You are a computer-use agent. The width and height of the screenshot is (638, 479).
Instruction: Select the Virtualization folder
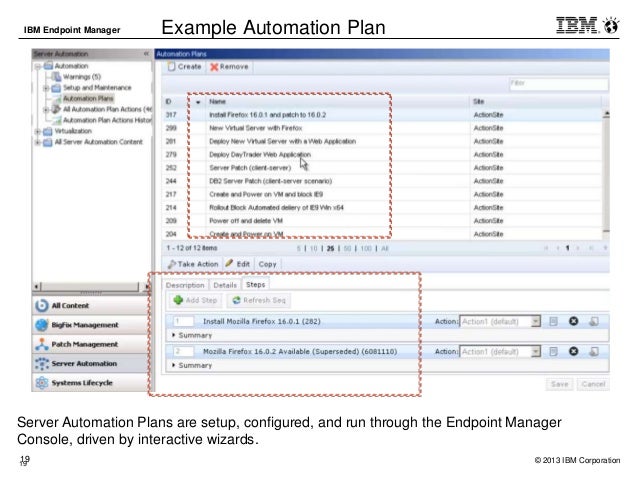tap(72, 131)
